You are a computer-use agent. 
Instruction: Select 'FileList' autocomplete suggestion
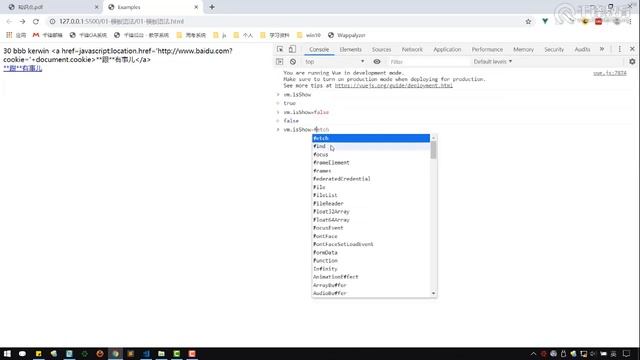tap(371, 195)
